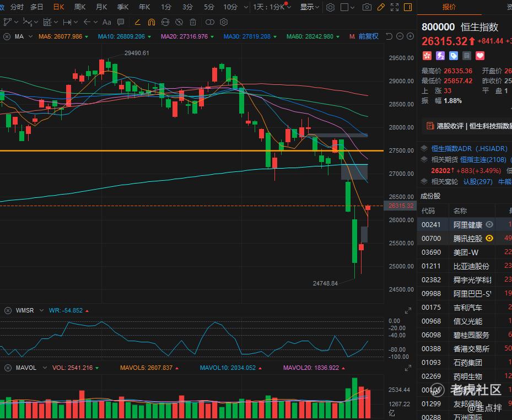Toggle watch eye on 阿里健康 row
Screen dimensions: 512x420
[x=489, y=224]
